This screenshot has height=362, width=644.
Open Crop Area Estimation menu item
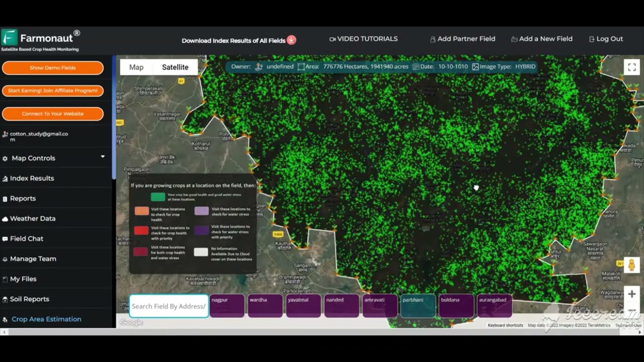(46, 319)
